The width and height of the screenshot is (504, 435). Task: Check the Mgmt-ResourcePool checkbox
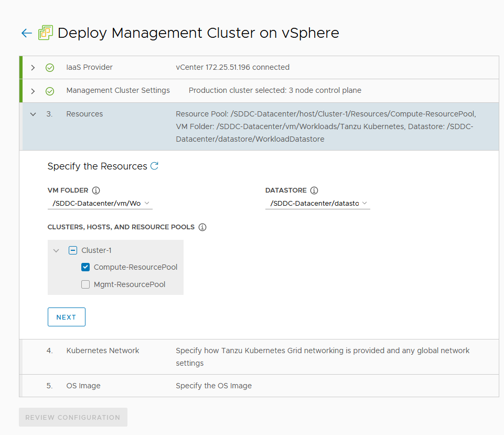(85, 284)
